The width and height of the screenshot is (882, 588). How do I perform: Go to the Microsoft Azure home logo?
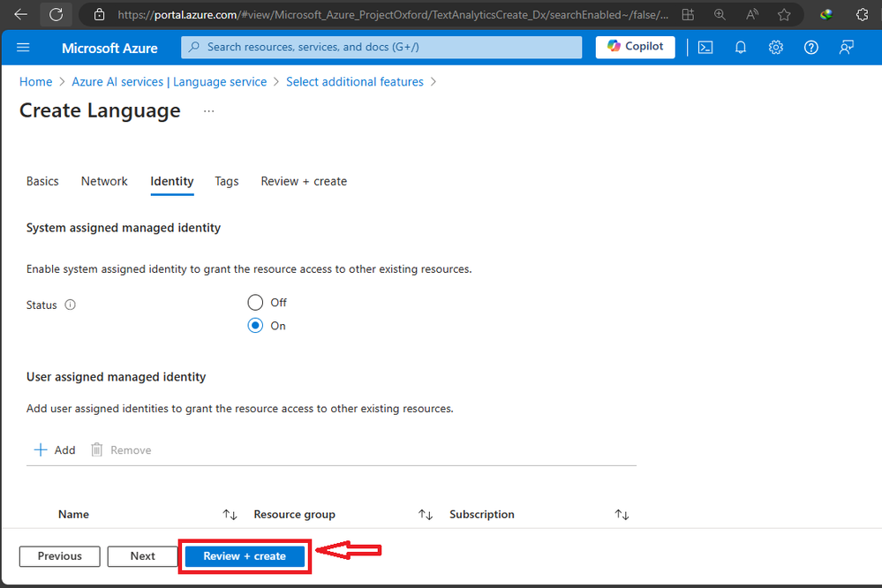coord(109,48)
